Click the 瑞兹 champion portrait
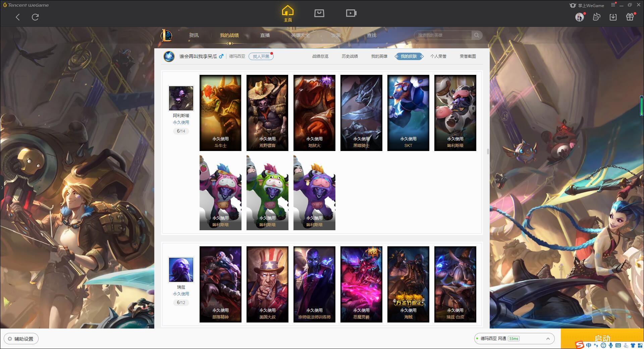Image resolution: width=644 pixels, height=349 pixels. pyautogui.click(x=181, y=270)
